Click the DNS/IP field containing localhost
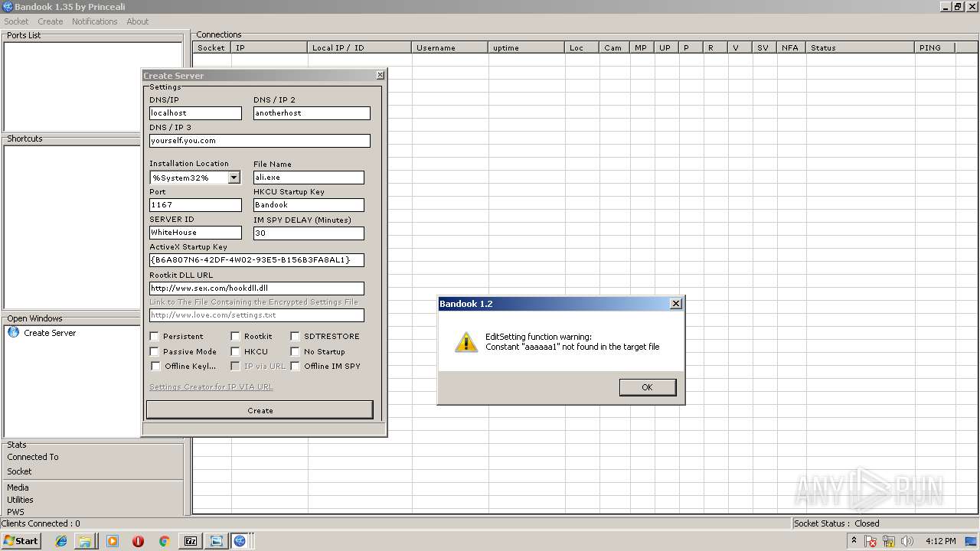980x551 pixels. [195, 113]
